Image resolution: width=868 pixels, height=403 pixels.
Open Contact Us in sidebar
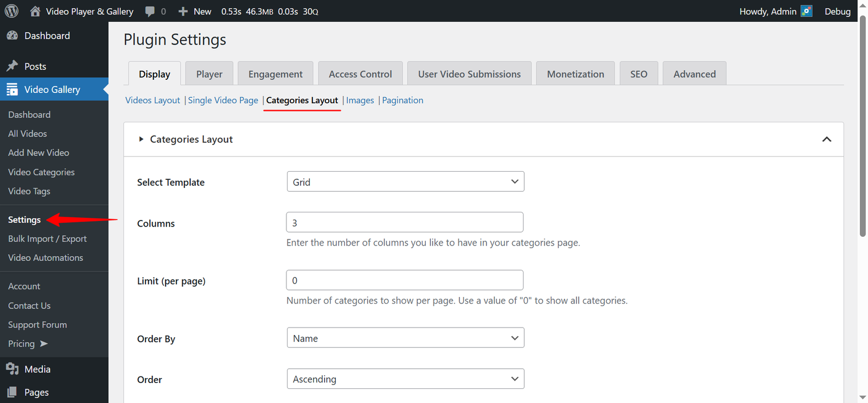pyautogui.click(x=29, y=305)
